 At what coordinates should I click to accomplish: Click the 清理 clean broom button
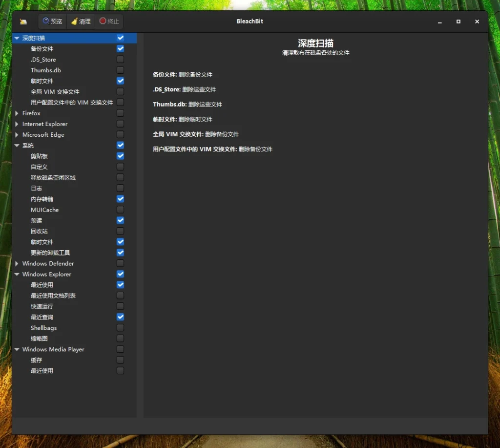[81, 21]
